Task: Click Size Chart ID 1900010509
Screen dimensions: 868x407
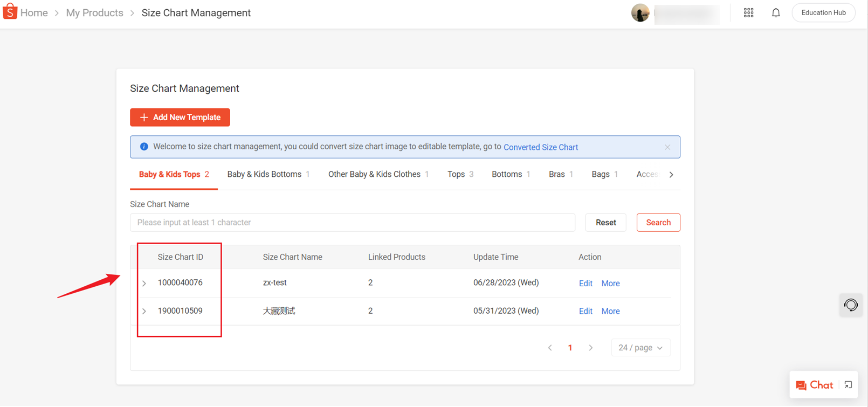Action: [180, 311]
